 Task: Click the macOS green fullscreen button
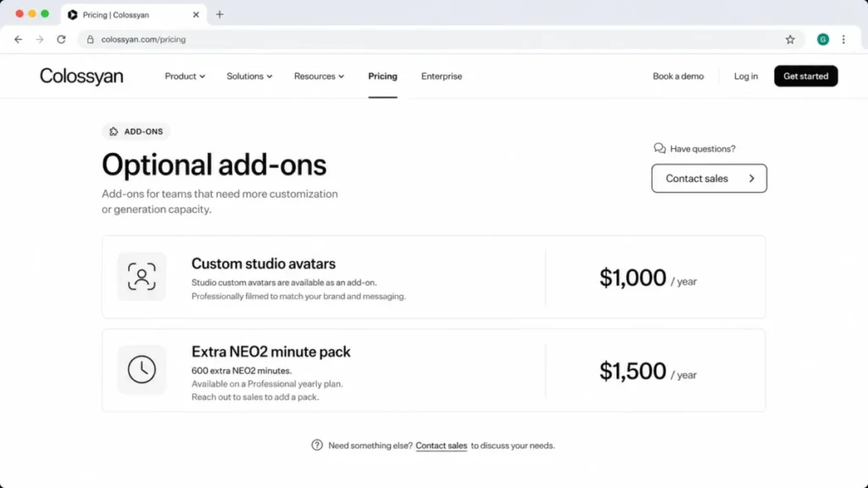(x=45, y=14)
